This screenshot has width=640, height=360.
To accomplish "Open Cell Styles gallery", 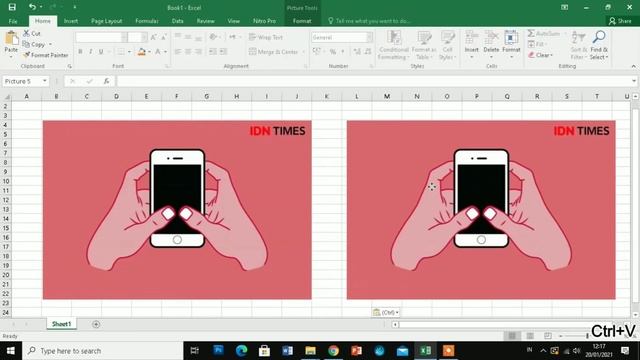I will click(447, 45).
